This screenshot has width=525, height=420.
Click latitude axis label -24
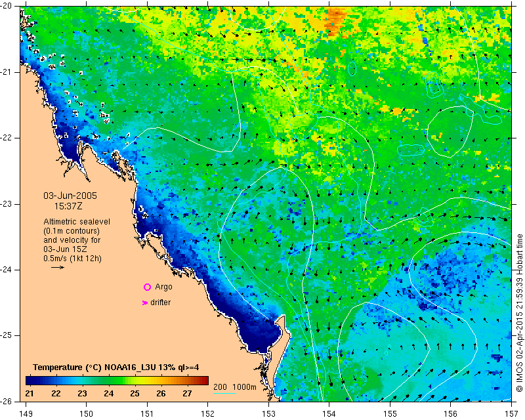[x=6, y=270]
